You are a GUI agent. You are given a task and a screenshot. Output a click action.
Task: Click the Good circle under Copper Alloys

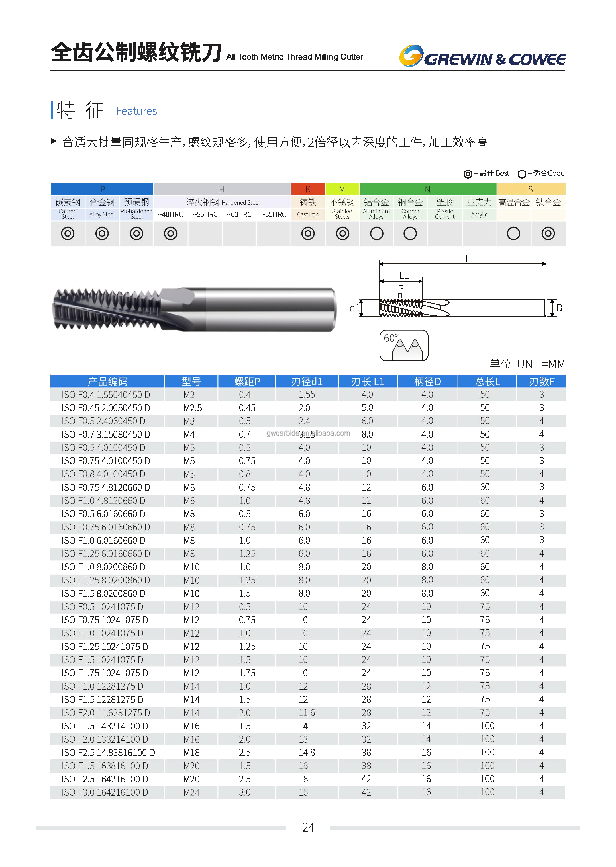pyautogui.click(x=410, y=233)
